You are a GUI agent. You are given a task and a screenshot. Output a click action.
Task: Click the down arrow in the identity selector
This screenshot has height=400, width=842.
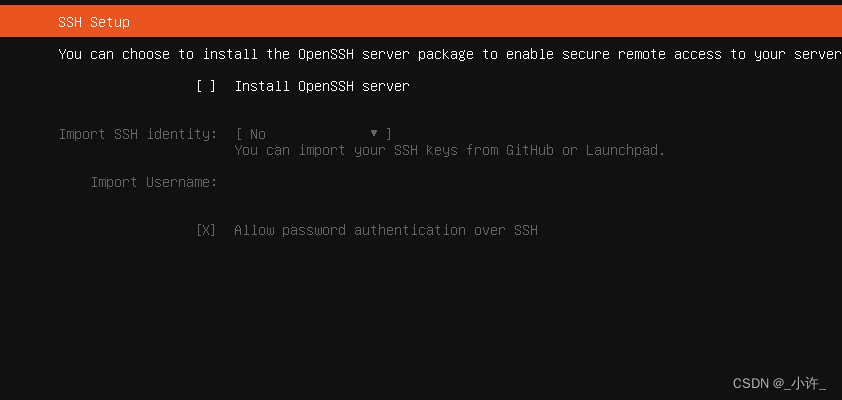tap(374, 133)
